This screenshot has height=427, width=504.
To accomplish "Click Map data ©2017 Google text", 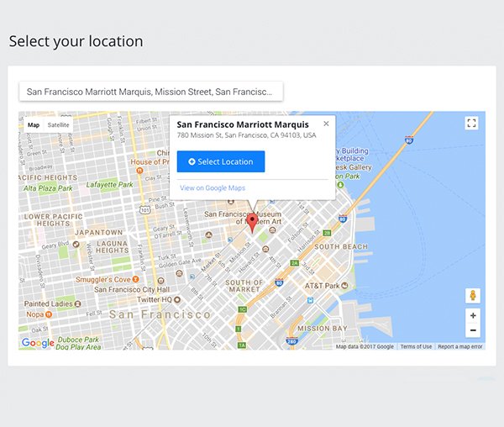I will pyautogui.click(x=365, y=346).
